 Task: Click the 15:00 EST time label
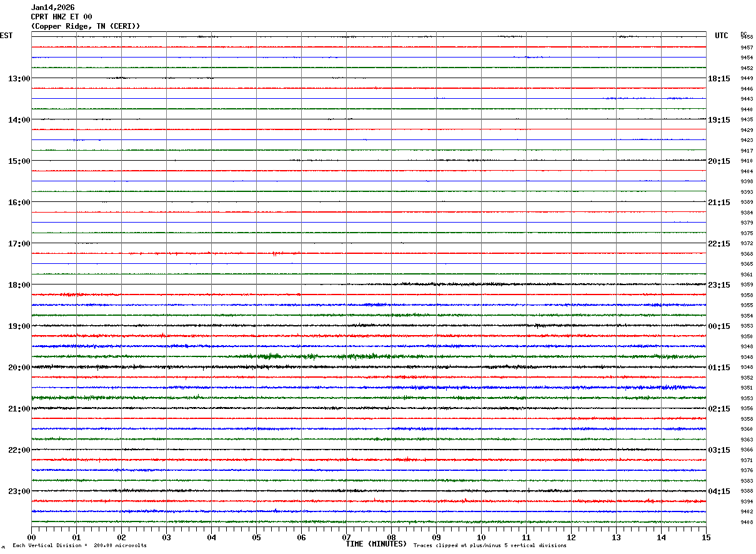pyautogui.click(x=19, y=161)
